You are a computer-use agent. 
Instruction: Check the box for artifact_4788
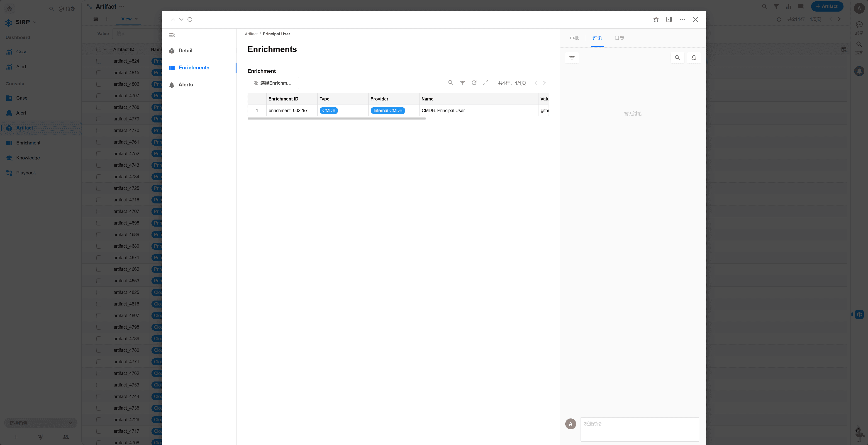[x=99, y=108]
